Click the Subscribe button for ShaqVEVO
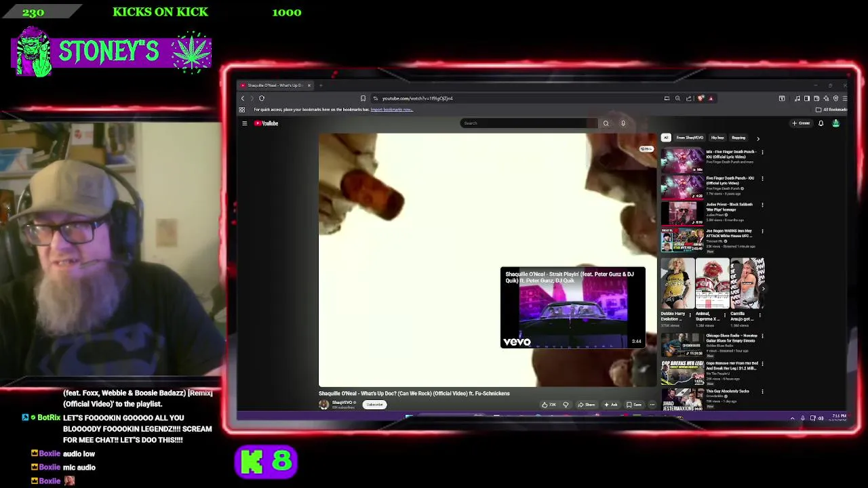868x488 pixels. (x=374, y=405)
